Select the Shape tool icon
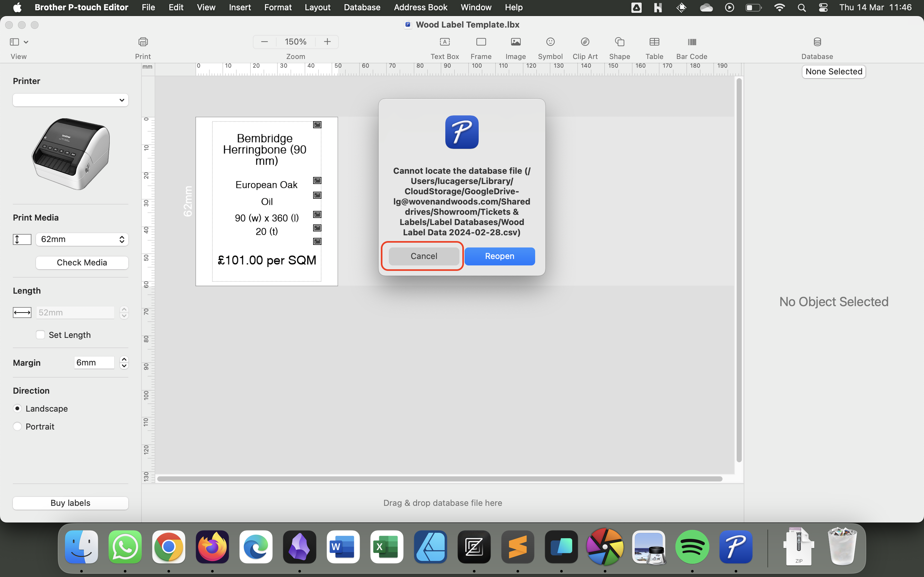 [619, 42]
